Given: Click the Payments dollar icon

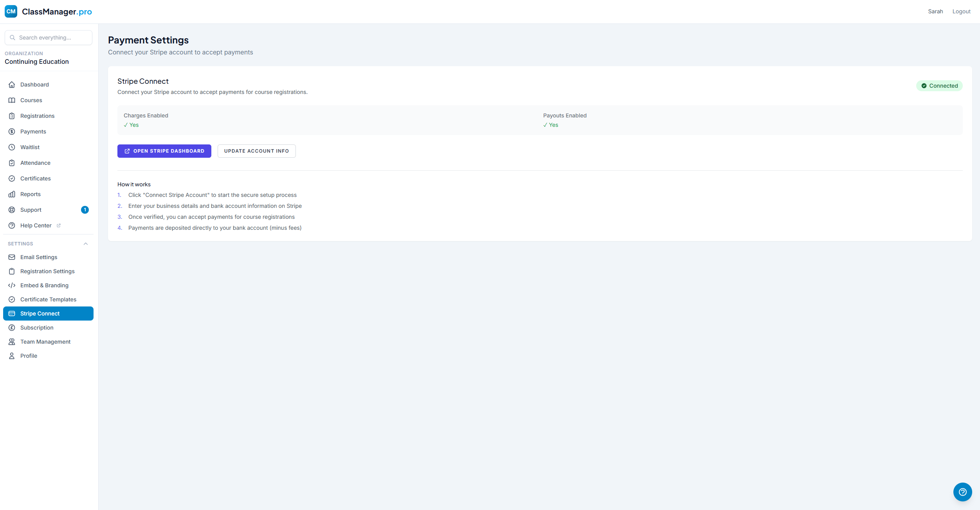Looking at the screenshot, I should tap(12, 132).
